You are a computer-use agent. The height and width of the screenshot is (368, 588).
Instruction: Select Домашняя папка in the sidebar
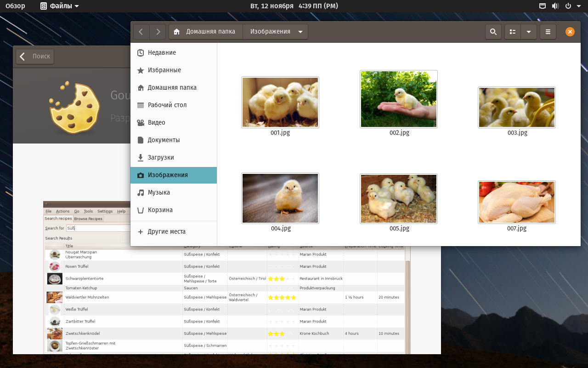pyautogui.click(x=174, y=87)
